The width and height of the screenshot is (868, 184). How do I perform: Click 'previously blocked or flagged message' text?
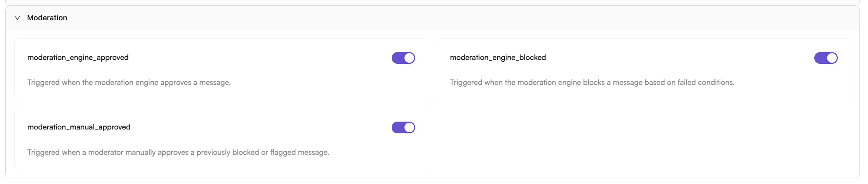click(263, 152)
